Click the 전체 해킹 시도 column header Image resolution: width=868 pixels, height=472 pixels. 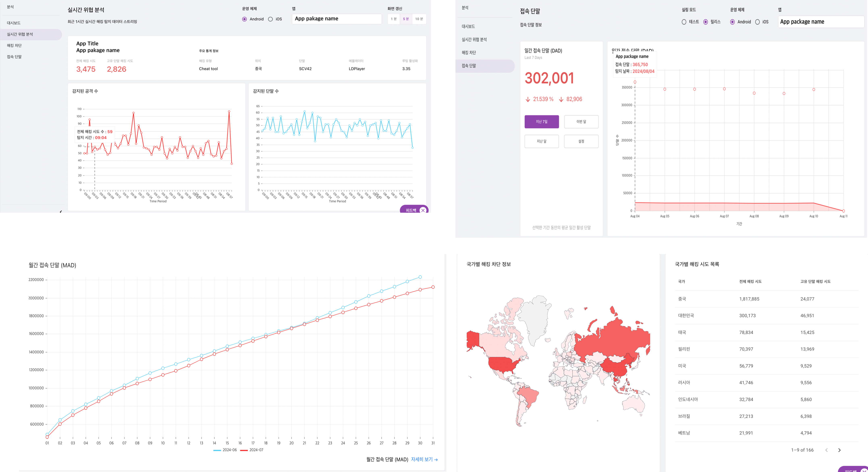point(750,282)
